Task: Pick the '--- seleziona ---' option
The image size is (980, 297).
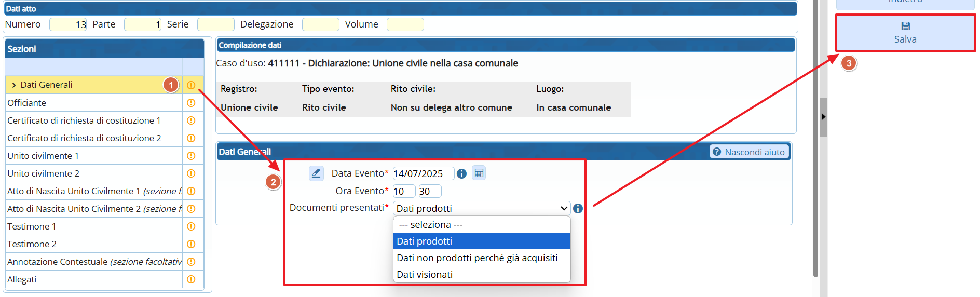Action: [x=430, y=225]
